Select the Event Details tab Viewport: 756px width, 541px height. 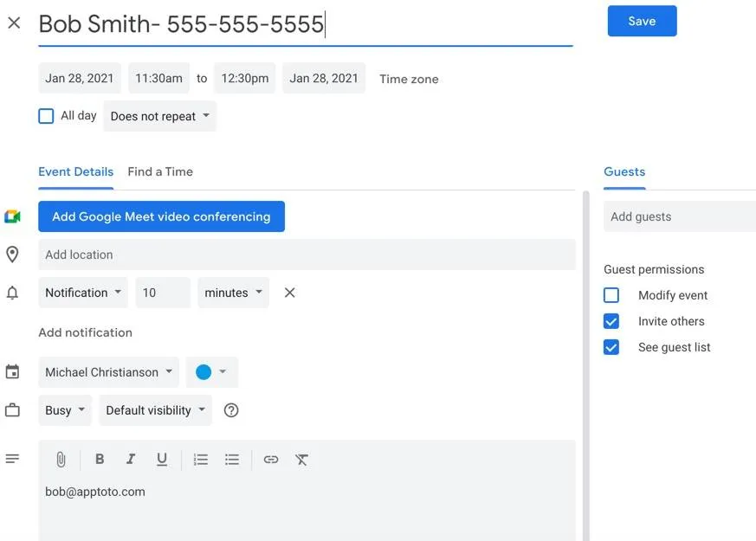tap(75, 171)
